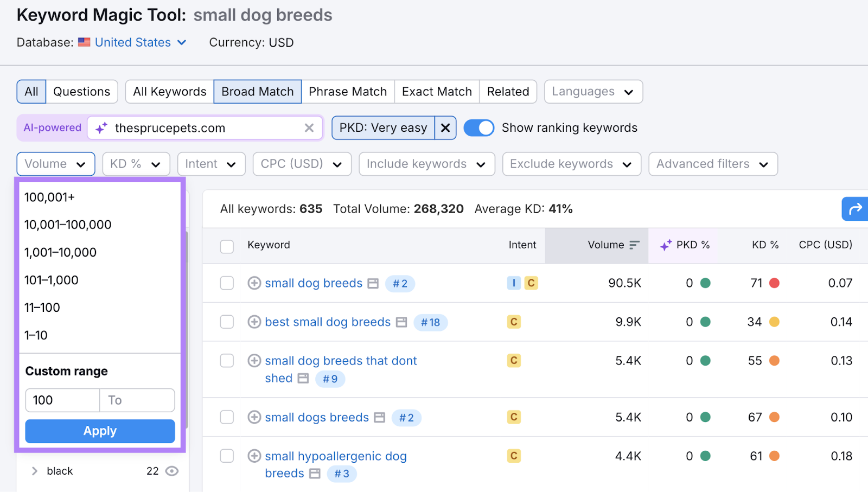Clear the thesprucepets.com input using its X icon
Viewport: 868px width, 492px height.
(x=309, y=128)
